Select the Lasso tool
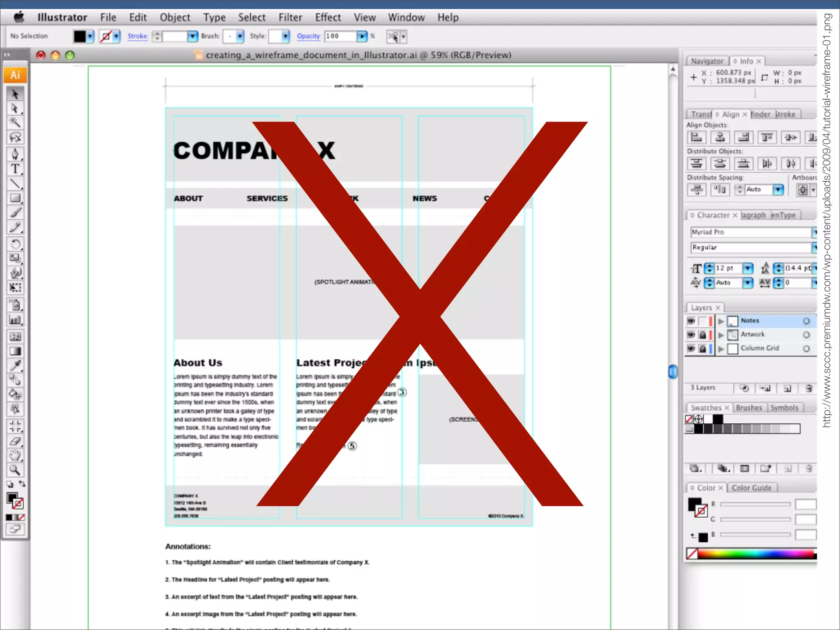Image resolution: width=840 pixels, height=630 pixels. 15,137
